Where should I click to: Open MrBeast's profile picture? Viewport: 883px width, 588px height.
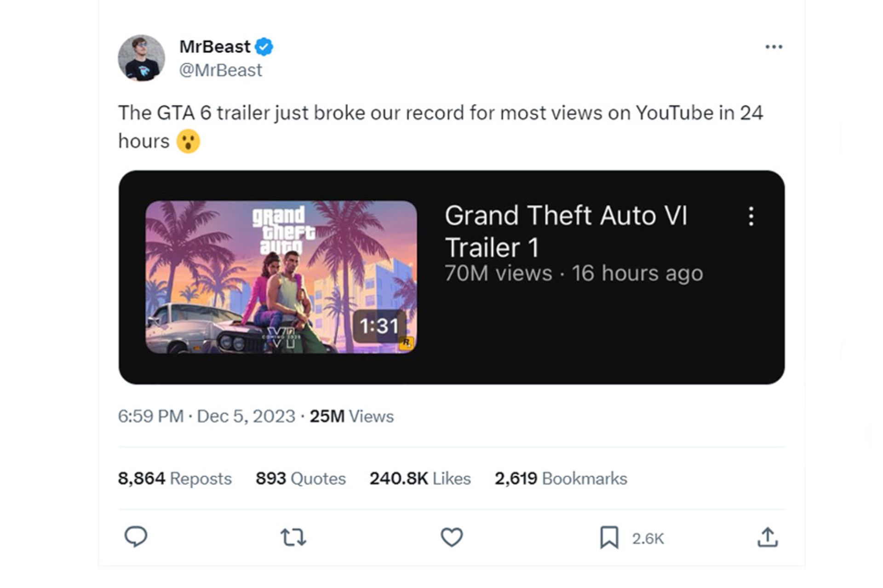click(x=143, y=57)
